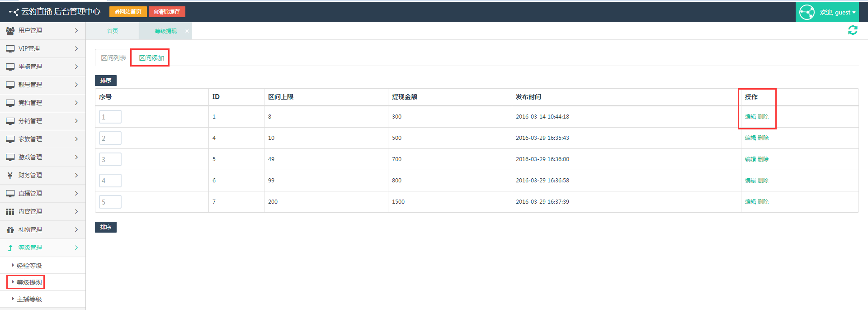
Task: Click the 家族管理 menu label
Action: pos(30,139)
